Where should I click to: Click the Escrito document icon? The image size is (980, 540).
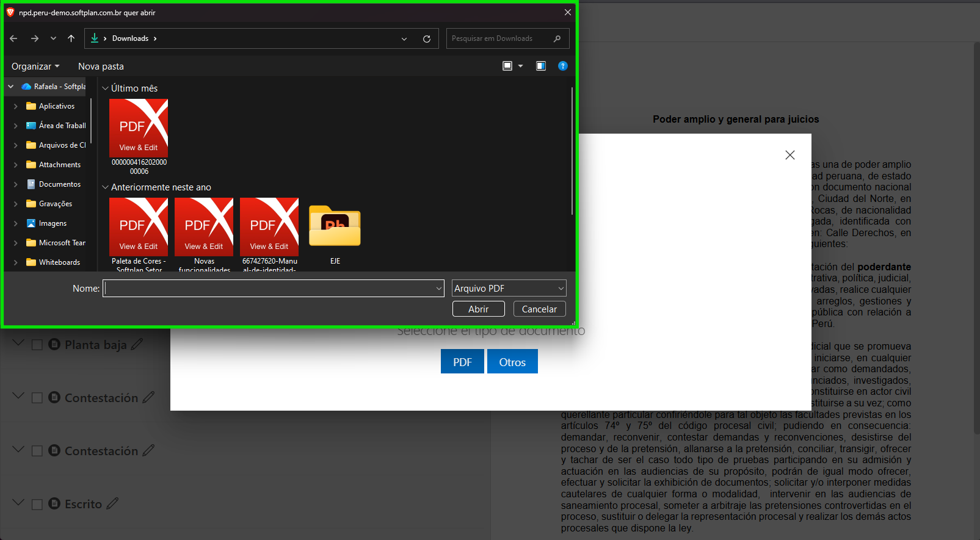pos(54,504)
